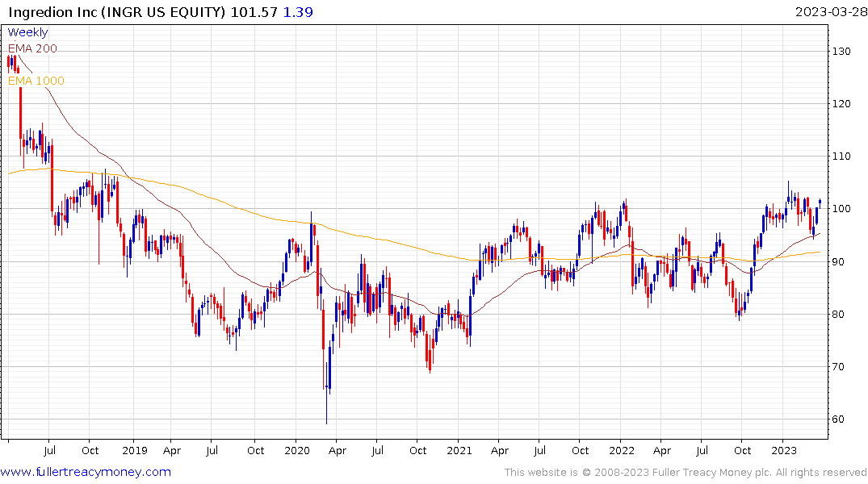Click the '2019' time axis label
Viewport: 868px width, 484px height.
pos(135,450)
